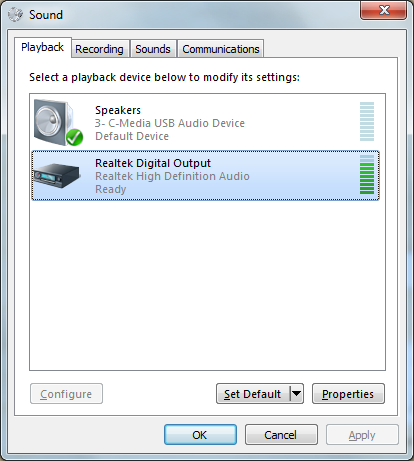Select the Speakers C-Media USB Audio Device
This screenshot has height=461, width=414.
coord(205,123)
